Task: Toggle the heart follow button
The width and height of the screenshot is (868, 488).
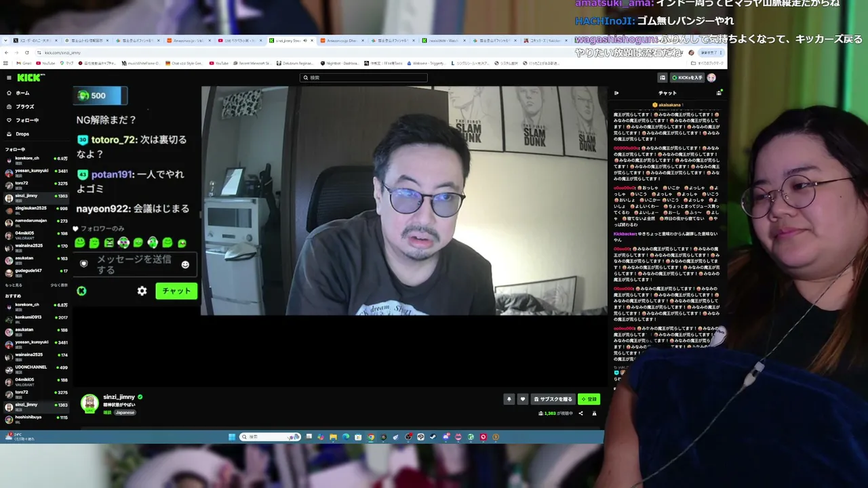Action: [522, 399]
